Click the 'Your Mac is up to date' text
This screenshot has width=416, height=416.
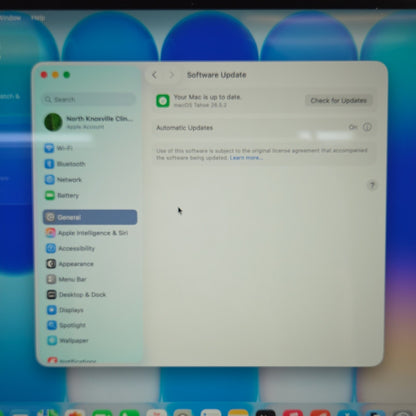point(207,97)
